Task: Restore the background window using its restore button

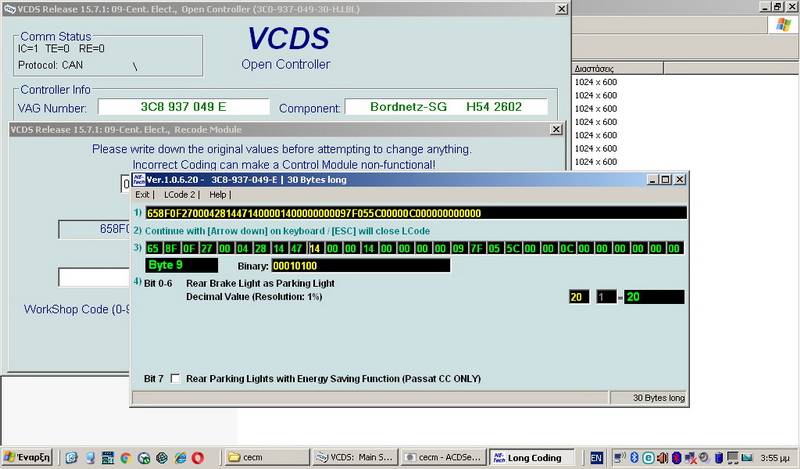Action: [x=777, y=7]
